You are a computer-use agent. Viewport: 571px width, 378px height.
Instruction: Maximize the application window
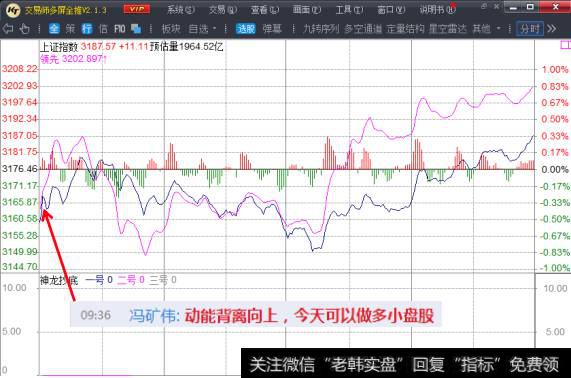pos(531,7)
